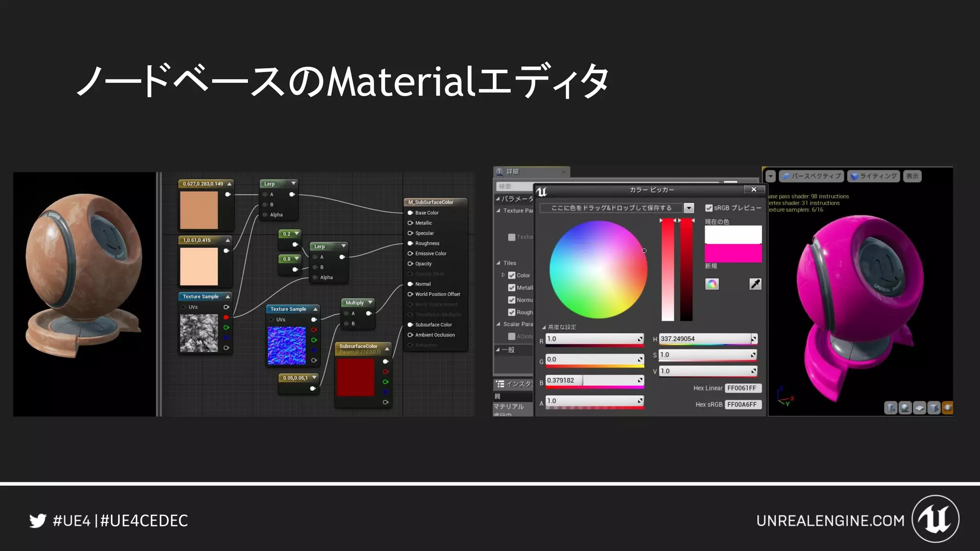Click the output pin of the 0.05,0.05,1 constant node
This screenshot has width=980, height=551.
coord(312,388)
